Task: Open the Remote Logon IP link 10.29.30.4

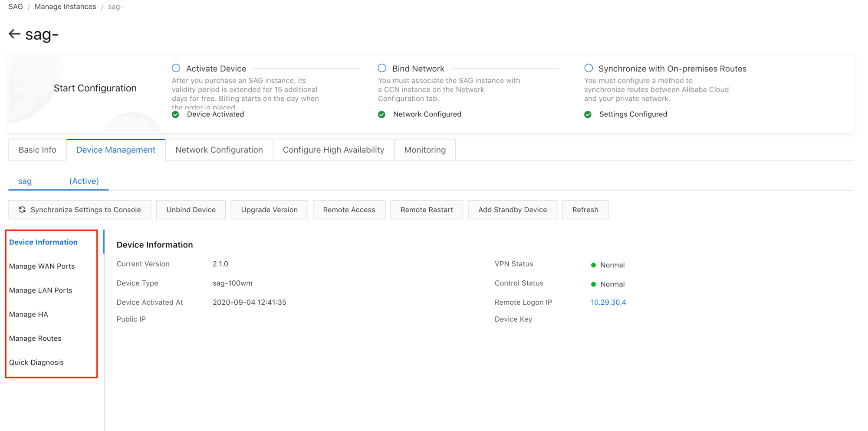Action: pos(608,302)
